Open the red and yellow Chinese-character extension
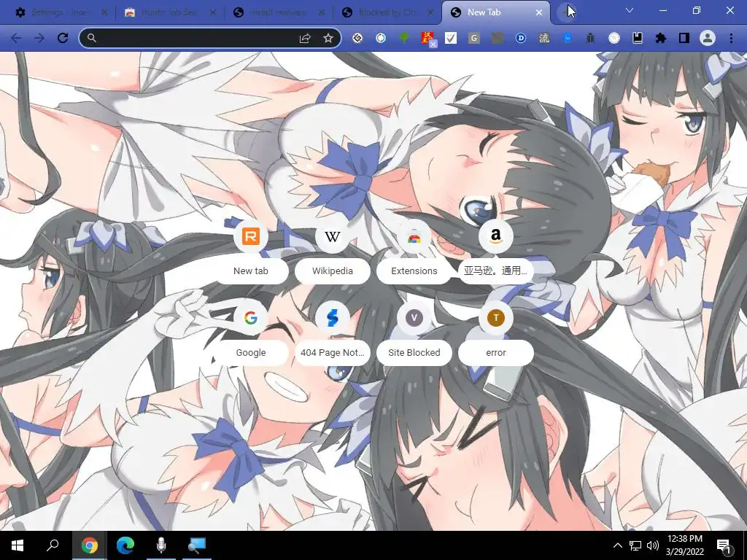The width and height of the screenshot is (747, 560). pos(428,39)
